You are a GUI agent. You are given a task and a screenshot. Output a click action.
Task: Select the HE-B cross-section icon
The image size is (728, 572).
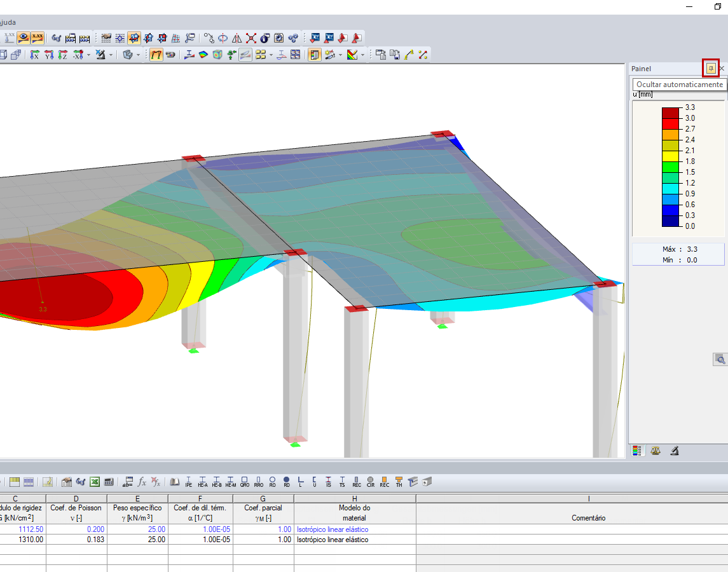(x=216, y=482)
